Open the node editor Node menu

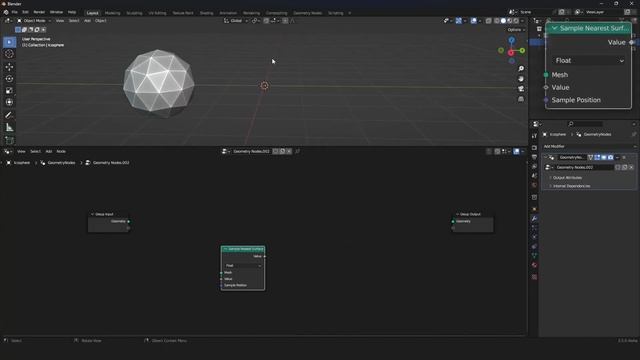point(61,151)
